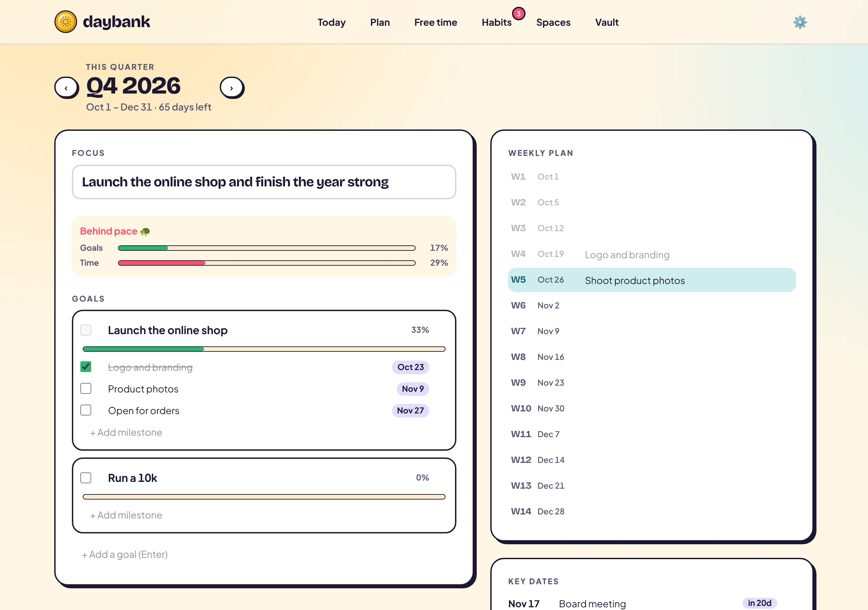Select the W1 Oct 1 row
868x610 pixels.
tap(652, 177)
